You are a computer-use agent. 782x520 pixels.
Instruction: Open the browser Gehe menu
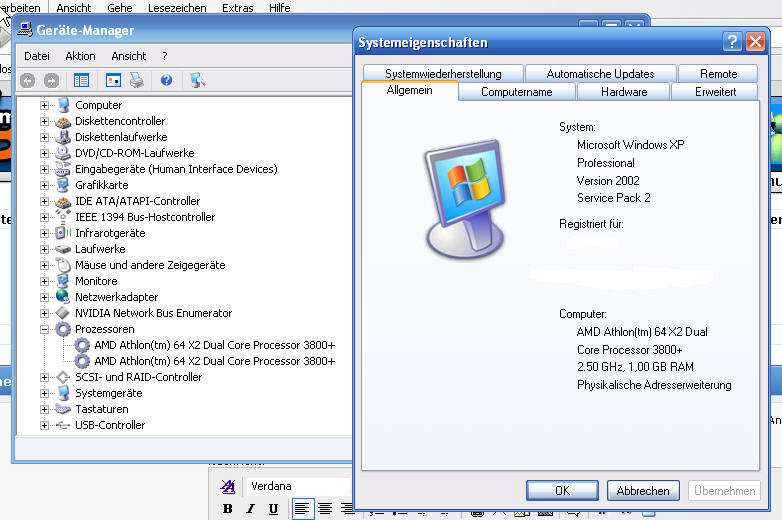coord(120,7)
